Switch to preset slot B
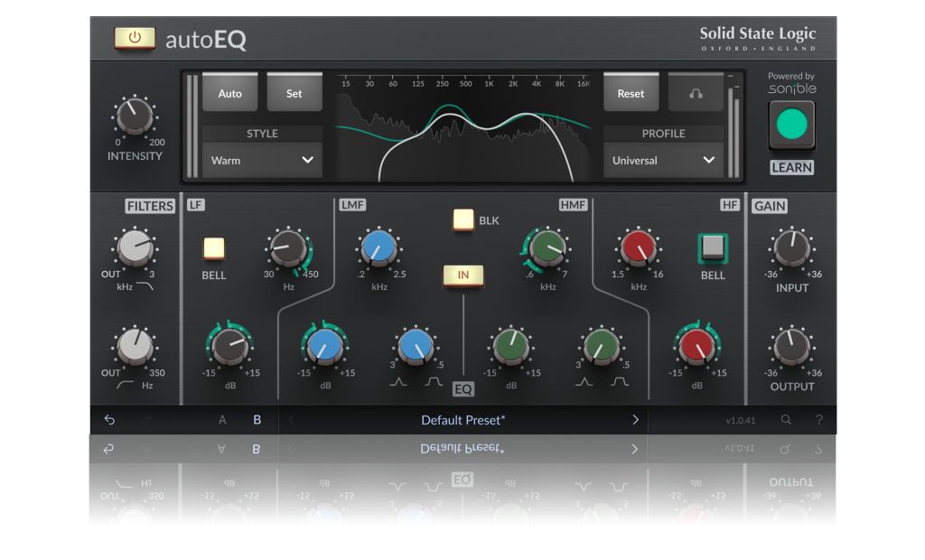Viewport: 925px width, 560px height. pos(257,420)
